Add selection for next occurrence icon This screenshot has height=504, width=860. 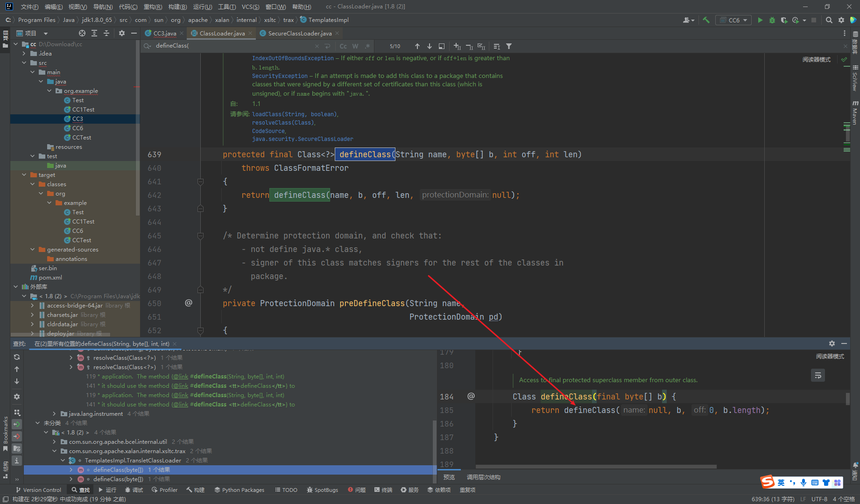tap(457, 46)
